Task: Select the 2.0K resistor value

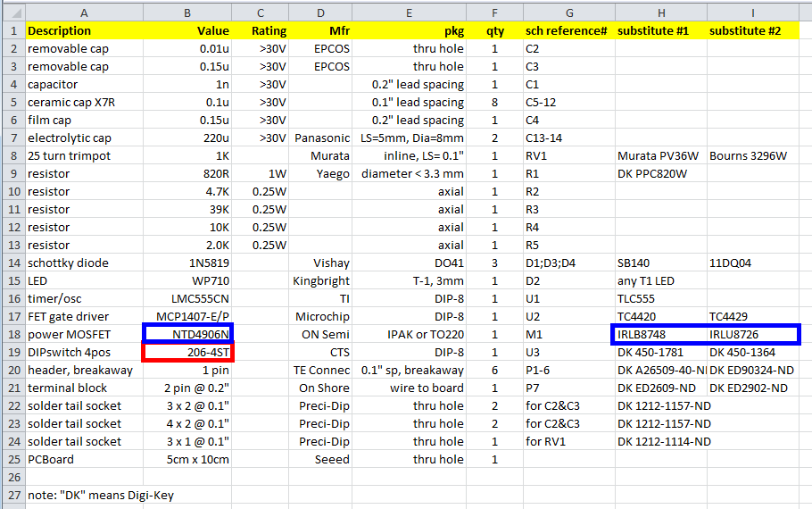Action: (187, 246)
